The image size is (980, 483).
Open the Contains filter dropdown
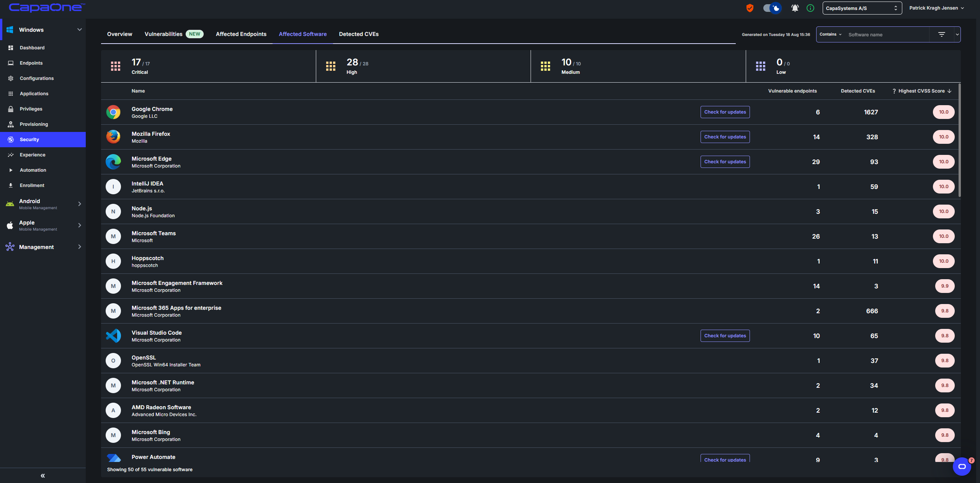pos(830,34)
